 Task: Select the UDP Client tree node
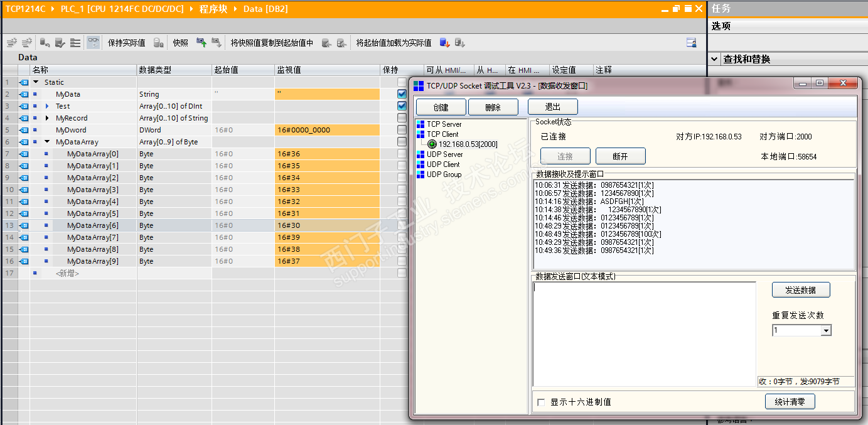[x=443, y=164]
